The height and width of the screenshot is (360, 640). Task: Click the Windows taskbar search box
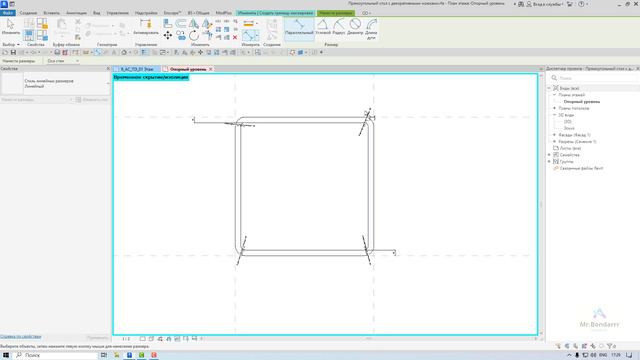pos(56,355)
